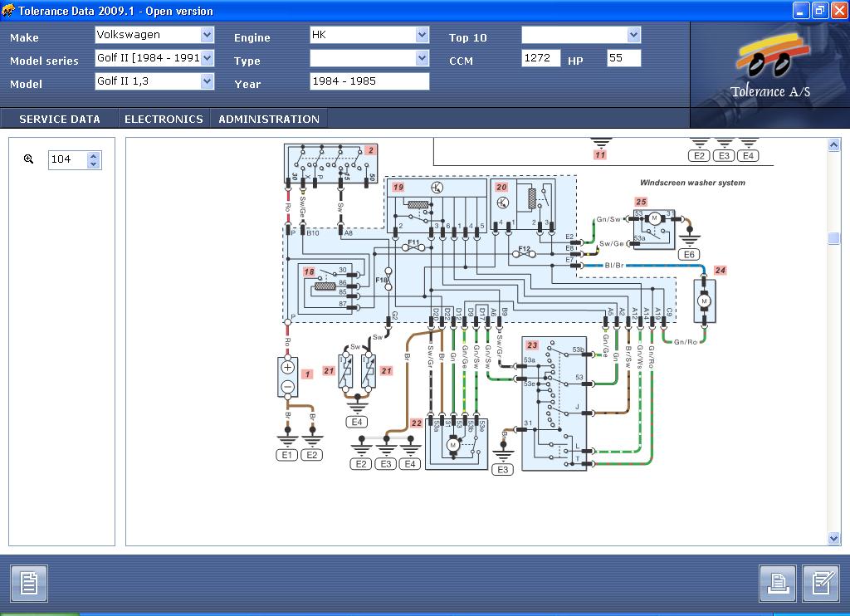Click component label 22 wiper motor
The height and width of the screenshot is (616, 850).
click(417, 423)
